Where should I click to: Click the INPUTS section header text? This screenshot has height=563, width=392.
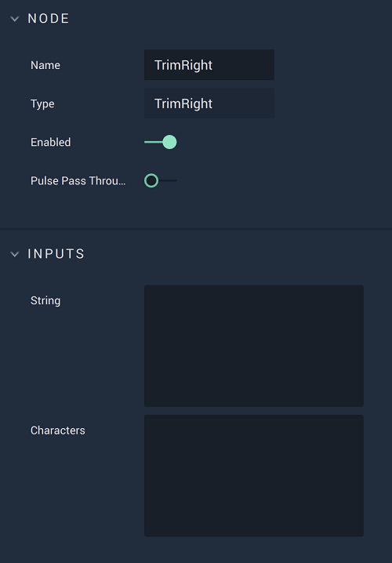click(x=56, y=254)
